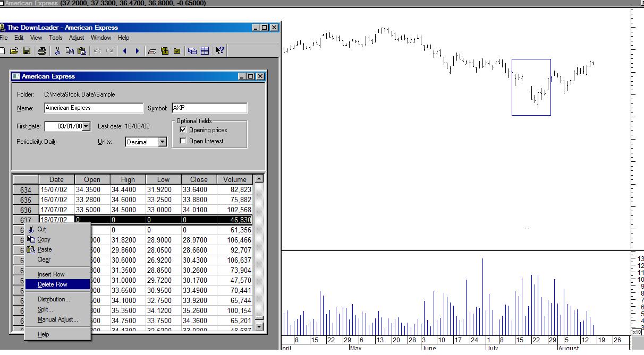This screenshot has height=355, width=644.
Task: Choose Paste in the context menu
Action: point(57,249)
